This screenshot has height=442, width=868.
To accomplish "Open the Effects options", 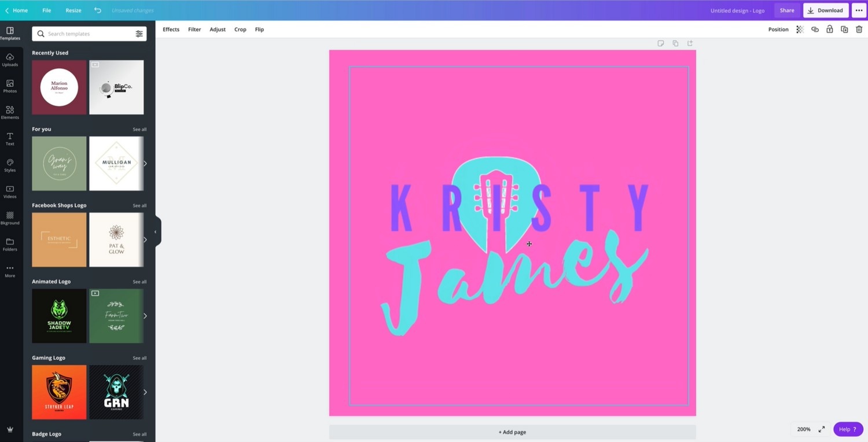I will pos(171,30).
